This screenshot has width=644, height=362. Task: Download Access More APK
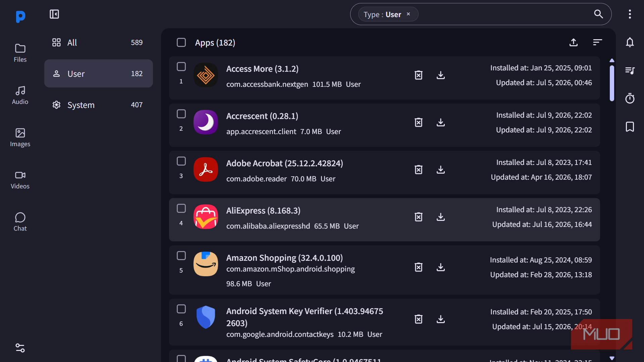[441, 75]
